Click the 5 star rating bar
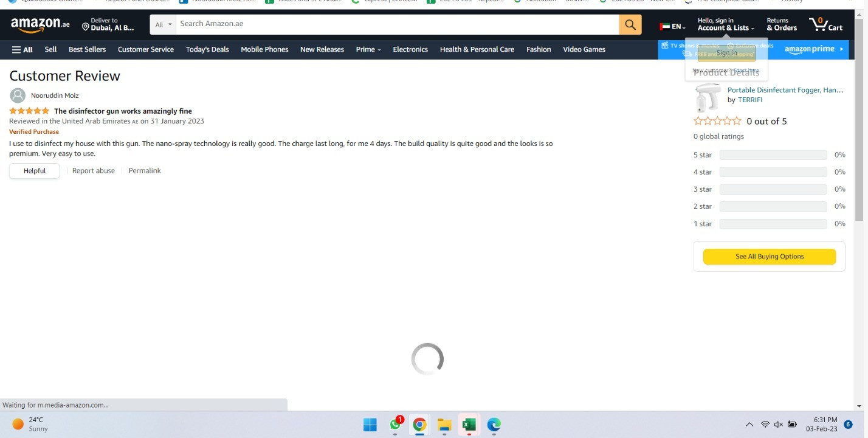868x438 pixels. tap(773, 155)
